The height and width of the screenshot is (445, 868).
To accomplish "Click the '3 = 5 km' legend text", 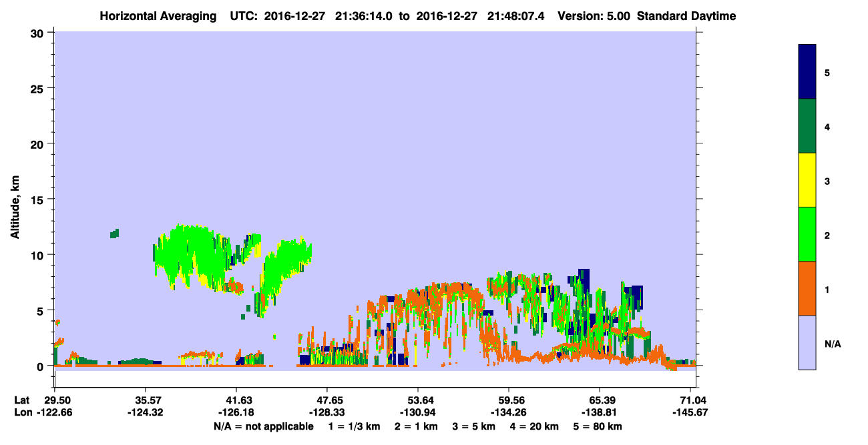I will 473,426.
